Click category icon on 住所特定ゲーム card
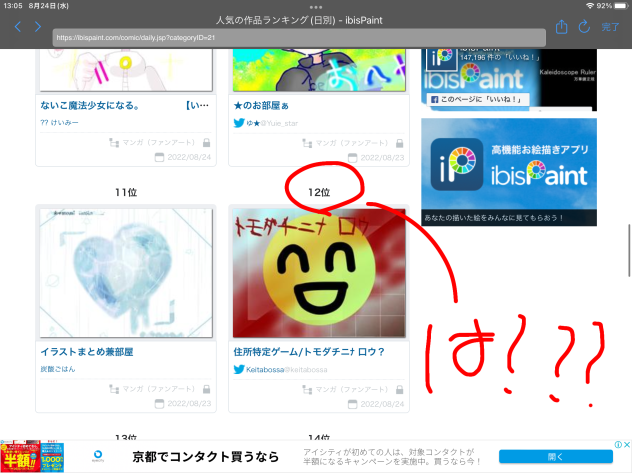632x473 pixels. pyautogui.click(x=307, y=390)
